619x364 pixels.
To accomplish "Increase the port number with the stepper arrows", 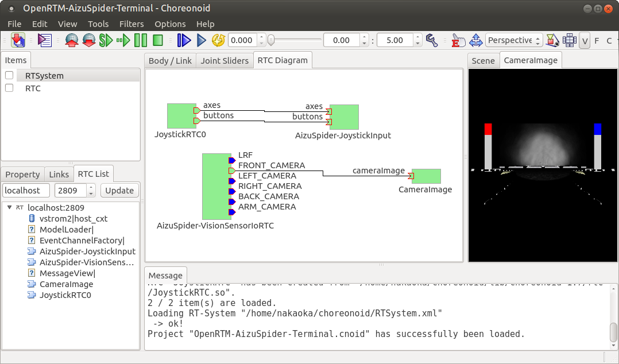I will [90, 187].
